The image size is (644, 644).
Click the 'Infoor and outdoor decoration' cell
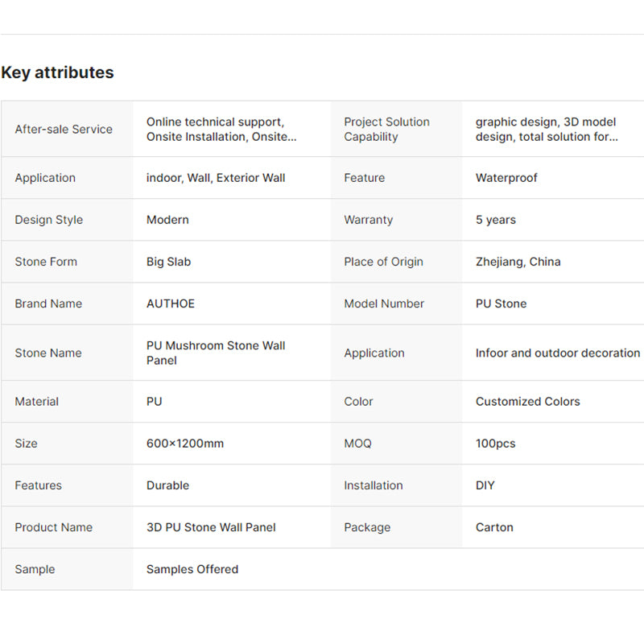point(558,353)
